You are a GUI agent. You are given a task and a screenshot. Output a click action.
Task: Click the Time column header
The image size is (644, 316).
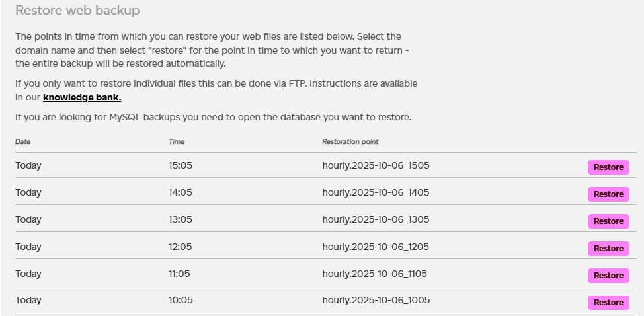tap(177, 141)
